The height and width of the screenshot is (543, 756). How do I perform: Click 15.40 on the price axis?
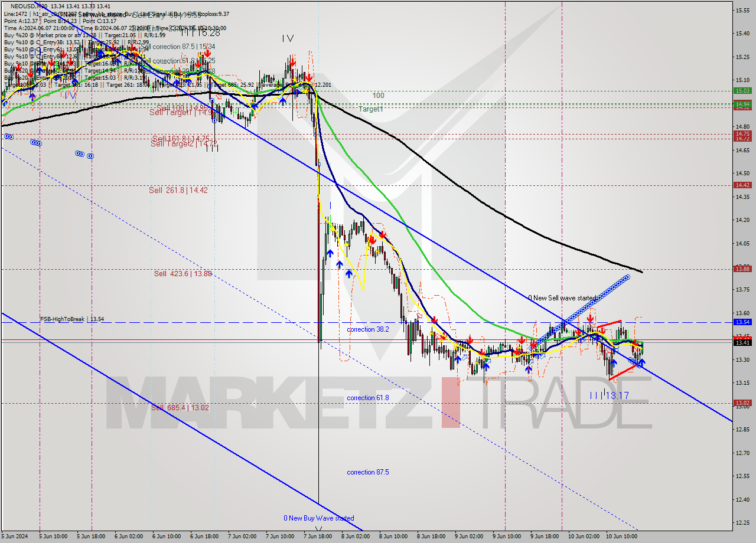pyautogui.click(x=742, y=33)
